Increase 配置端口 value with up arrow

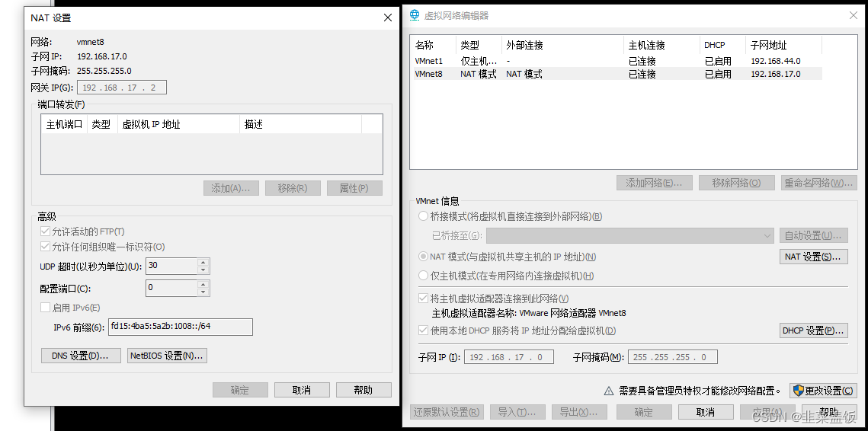point(203,284)
